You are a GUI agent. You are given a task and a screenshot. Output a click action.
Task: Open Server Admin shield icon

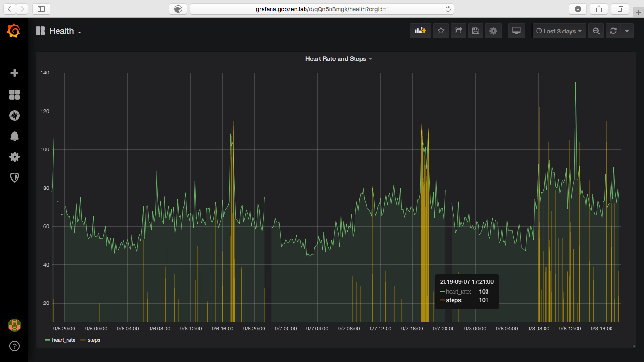click(x=15, y=178)
